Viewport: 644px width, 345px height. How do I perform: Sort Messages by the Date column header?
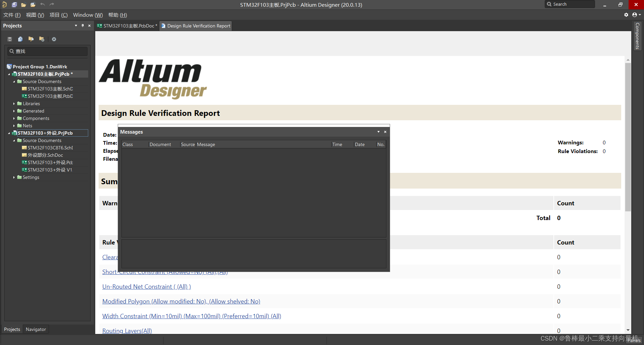(x=365, y=144)
